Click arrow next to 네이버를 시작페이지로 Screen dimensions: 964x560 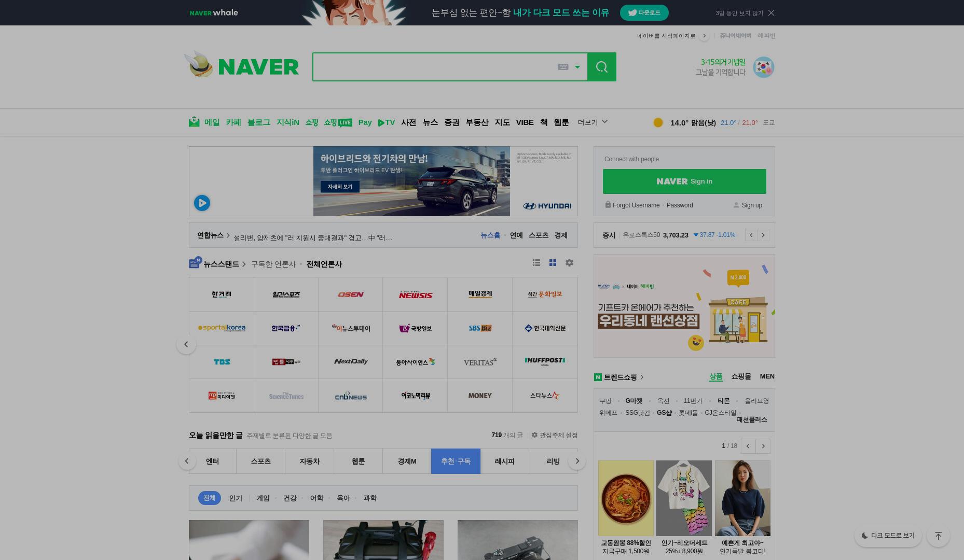pos(704,36)
